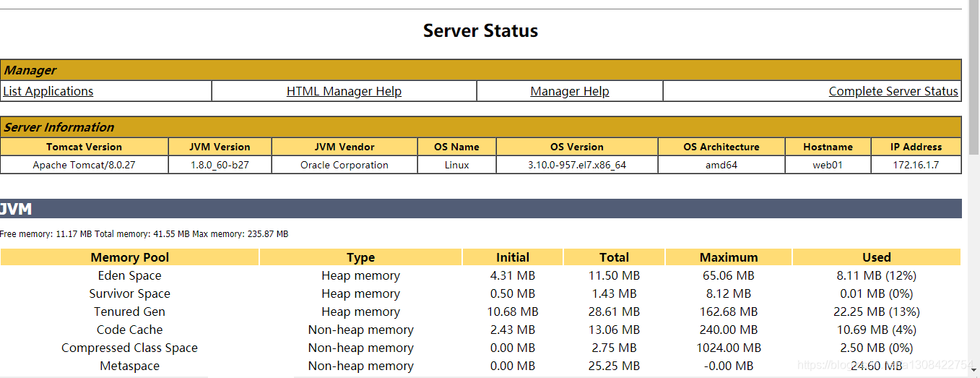The height and width of the screenshot is (378, 980).
Task: Select Eden Space initial value 4.31 MB
Action: click(x=513, y=275)
